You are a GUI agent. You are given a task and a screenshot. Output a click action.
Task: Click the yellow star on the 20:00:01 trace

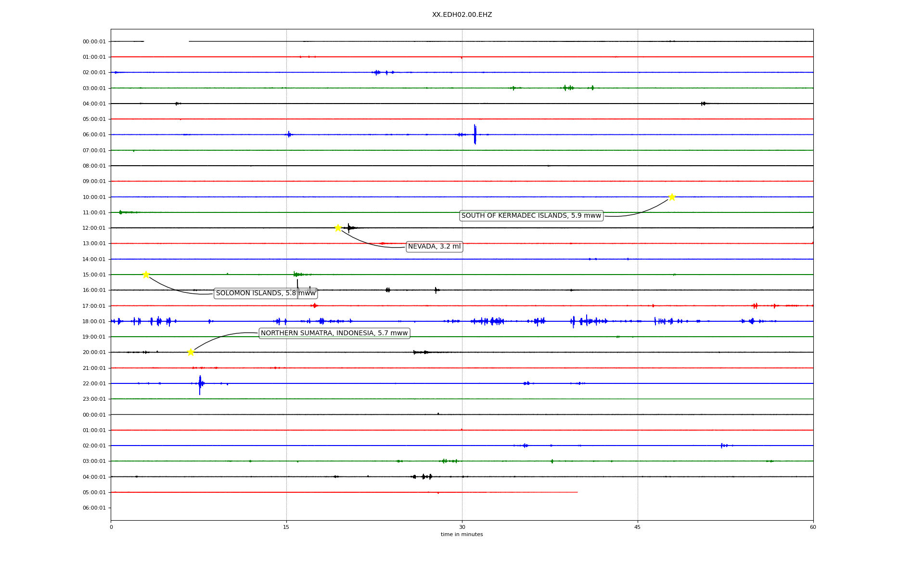click(191, 352)
